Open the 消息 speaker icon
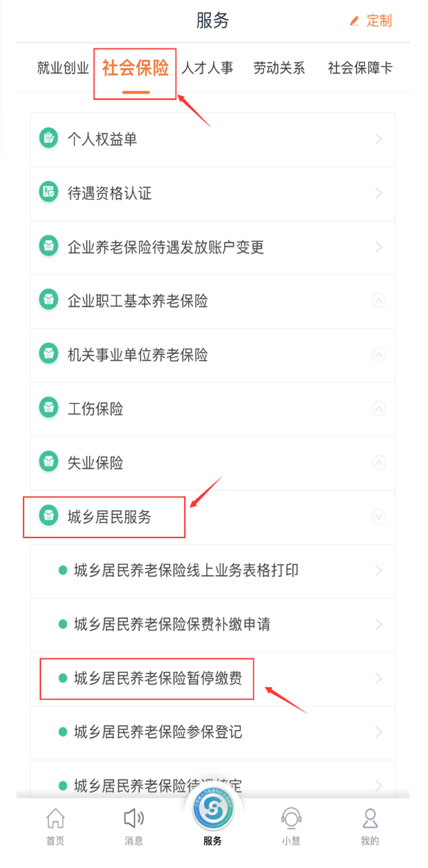The image size is (428, 868). click(133, 818)
